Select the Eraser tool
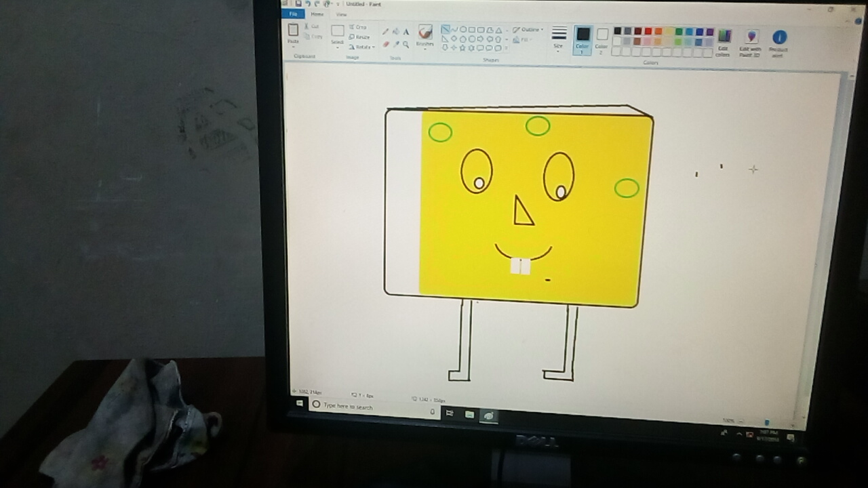 tap(386, 45)
